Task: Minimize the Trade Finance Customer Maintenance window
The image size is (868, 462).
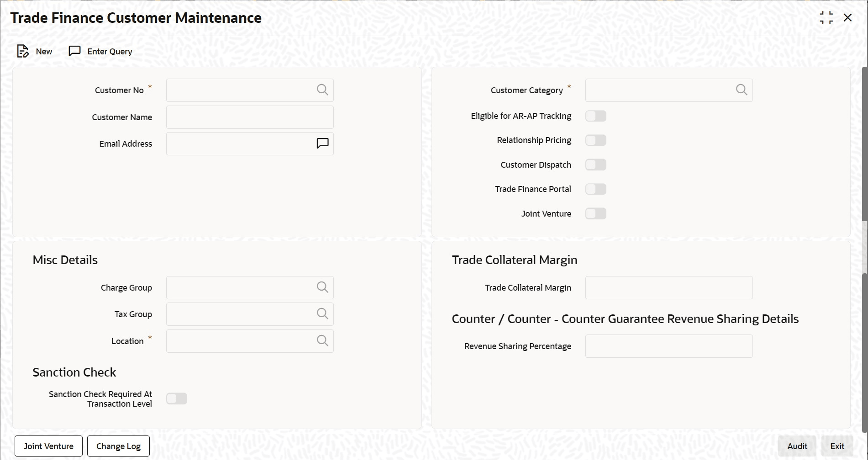Action: coord(826,18)
